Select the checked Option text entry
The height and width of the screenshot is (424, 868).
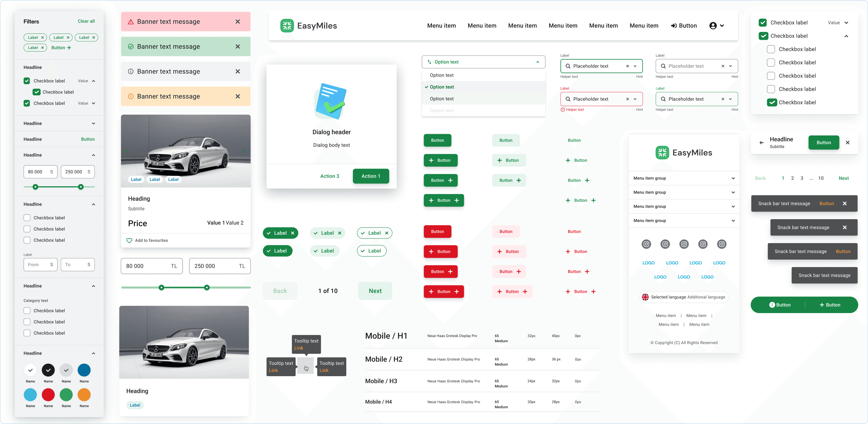[x=442, y=87]
